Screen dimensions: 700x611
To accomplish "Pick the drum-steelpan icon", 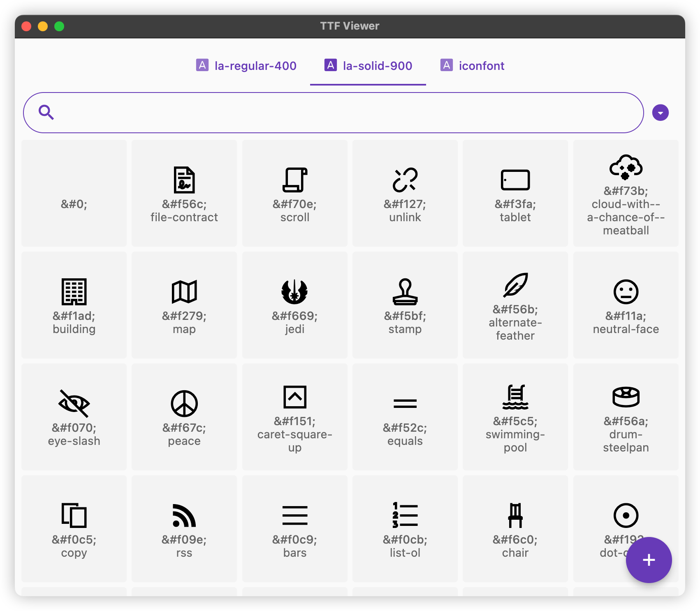I will (626, 397).
